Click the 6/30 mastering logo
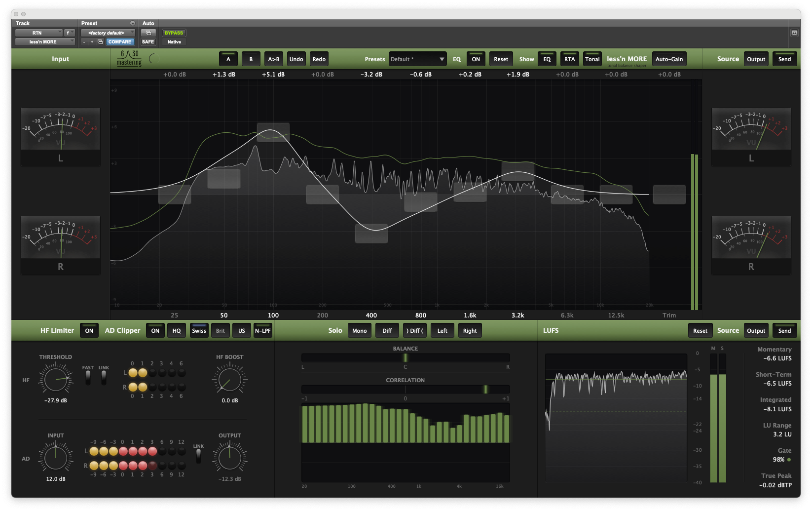This screenshot has height=511, width=812. (129, 59)
